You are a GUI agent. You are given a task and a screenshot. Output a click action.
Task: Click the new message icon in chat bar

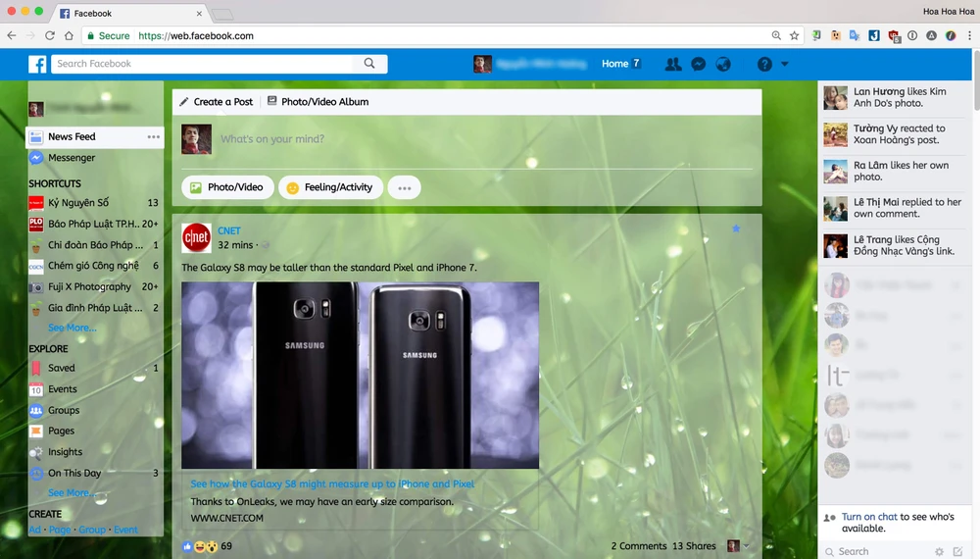[x=957, y=551]
